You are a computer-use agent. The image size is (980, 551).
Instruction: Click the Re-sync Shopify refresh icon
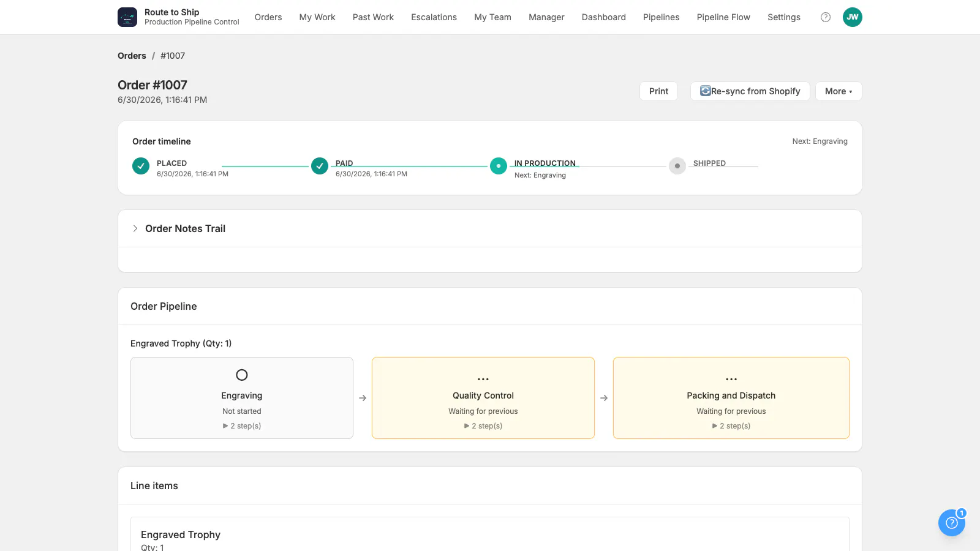706,91
